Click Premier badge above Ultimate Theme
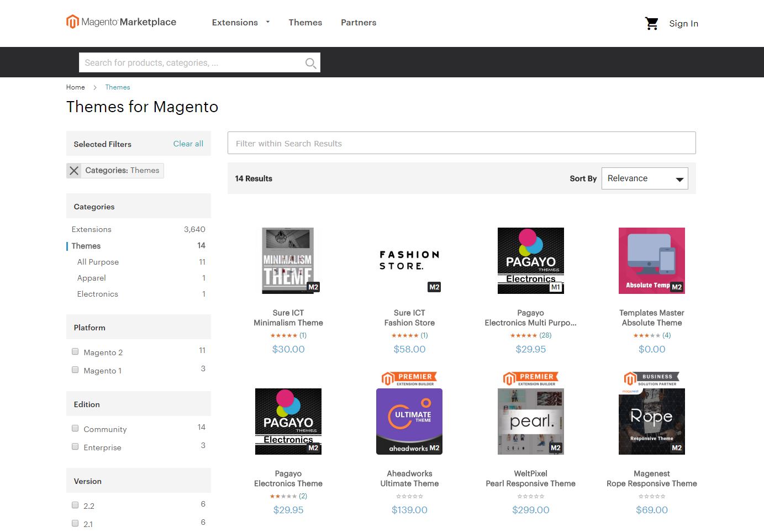Screen dimensions: 764x532 [409, 379]
